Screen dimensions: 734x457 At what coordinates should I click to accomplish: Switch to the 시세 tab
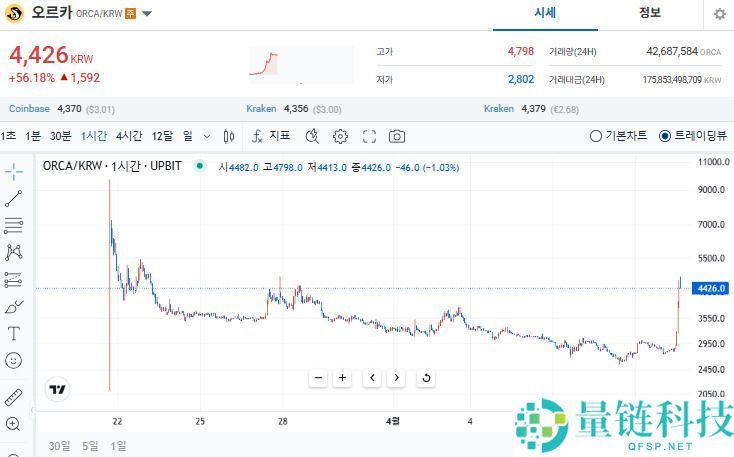tap(545, 13)
